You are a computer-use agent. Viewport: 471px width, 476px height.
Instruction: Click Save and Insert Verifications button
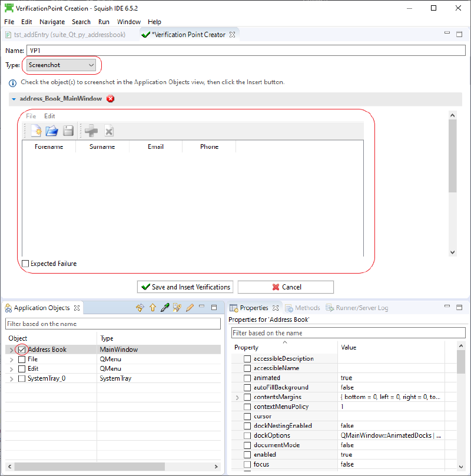185,287
